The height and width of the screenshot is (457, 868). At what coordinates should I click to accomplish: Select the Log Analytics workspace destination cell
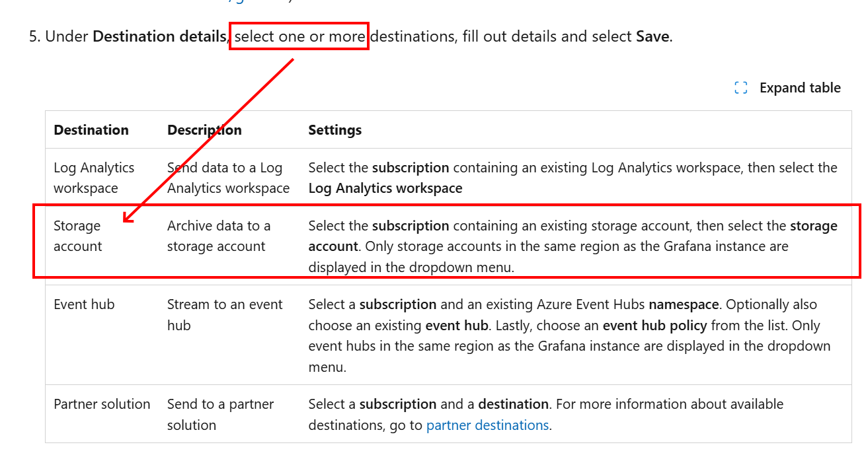click(94, 178)
